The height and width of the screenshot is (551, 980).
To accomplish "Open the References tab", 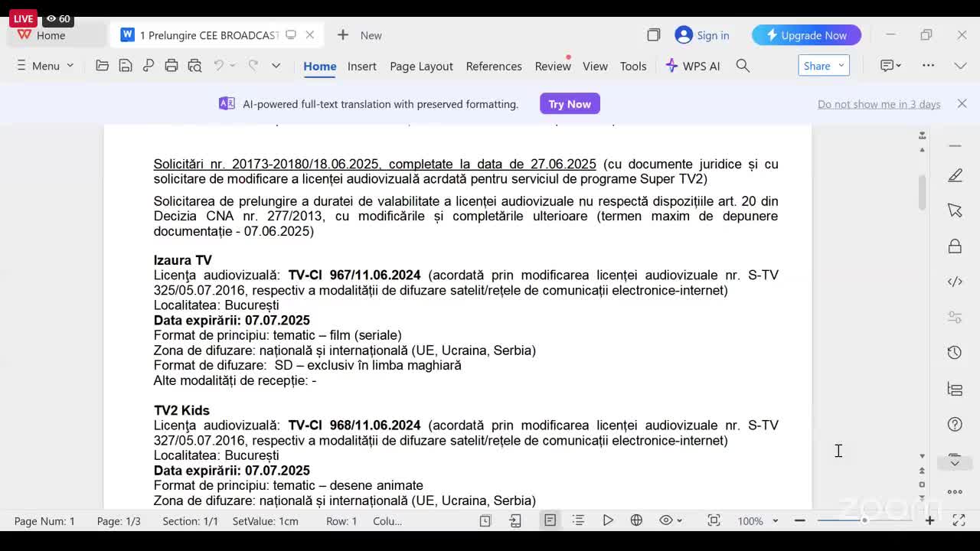I will point(494,66).
